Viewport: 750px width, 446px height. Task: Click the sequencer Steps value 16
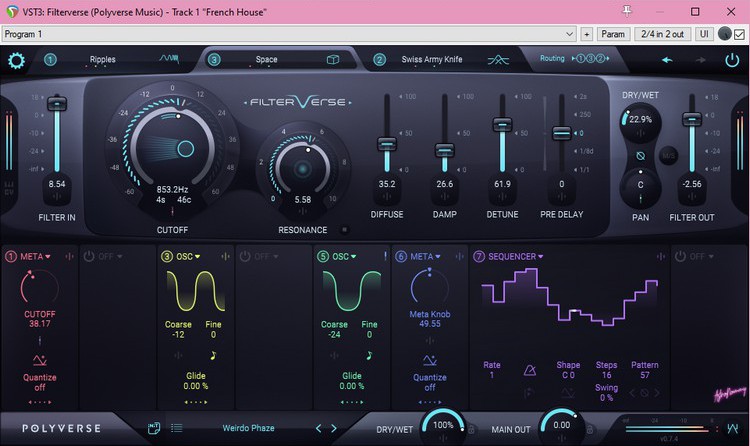click(607, 375)
